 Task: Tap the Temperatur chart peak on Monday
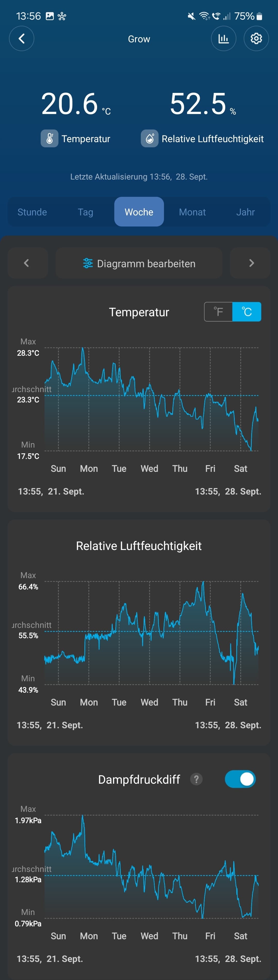pyautogui.click(x=83, y=349)
